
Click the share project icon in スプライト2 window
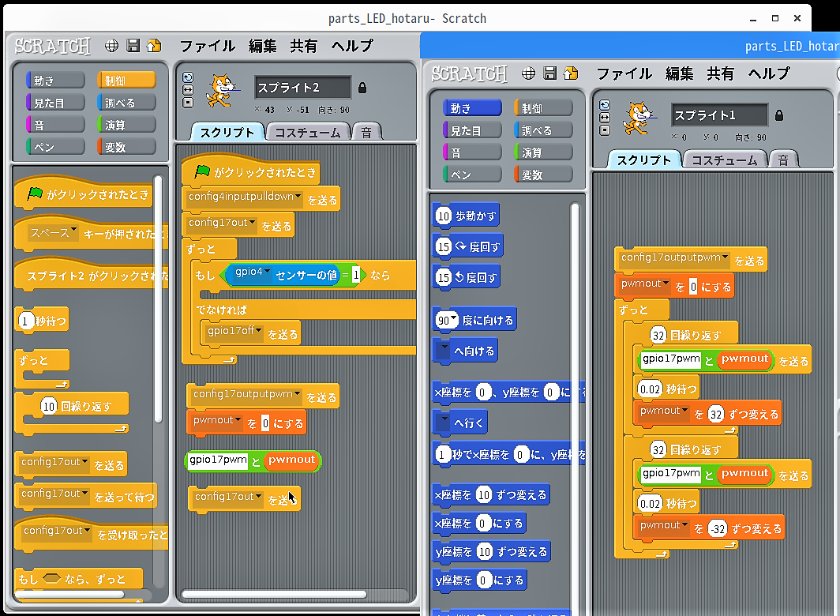coord(154,46)
